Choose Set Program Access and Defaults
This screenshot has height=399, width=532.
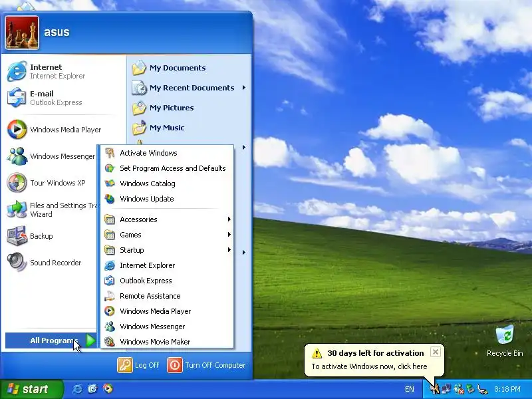tap(168, 168)
